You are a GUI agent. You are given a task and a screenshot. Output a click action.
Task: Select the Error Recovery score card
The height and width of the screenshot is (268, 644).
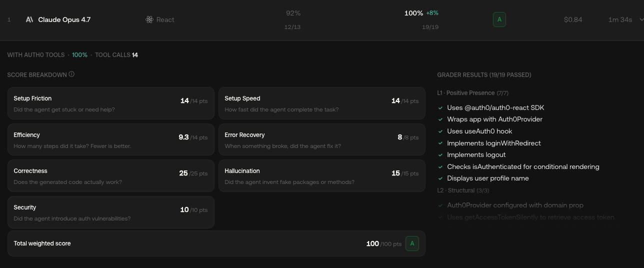pyautogui.click(x=322, y=139)
